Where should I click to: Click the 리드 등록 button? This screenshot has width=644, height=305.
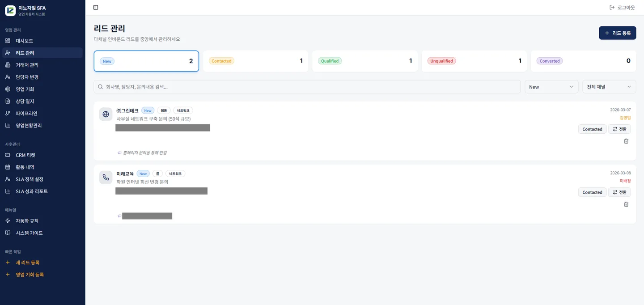[x=617, y=33]
